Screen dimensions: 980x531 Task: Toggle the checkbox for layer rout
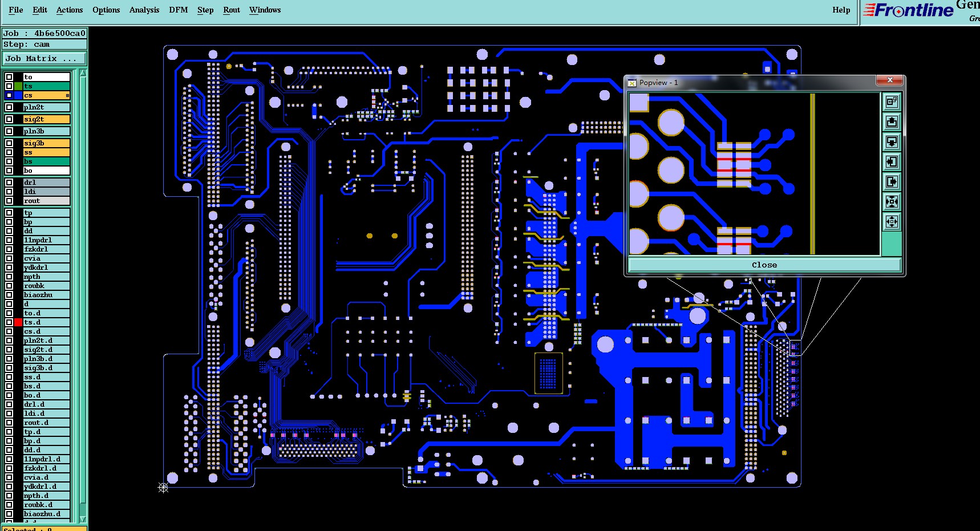(9, 201)
